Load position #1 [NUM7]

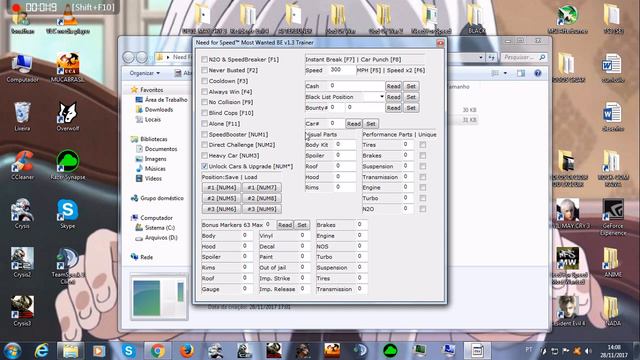tap(262, 188)
